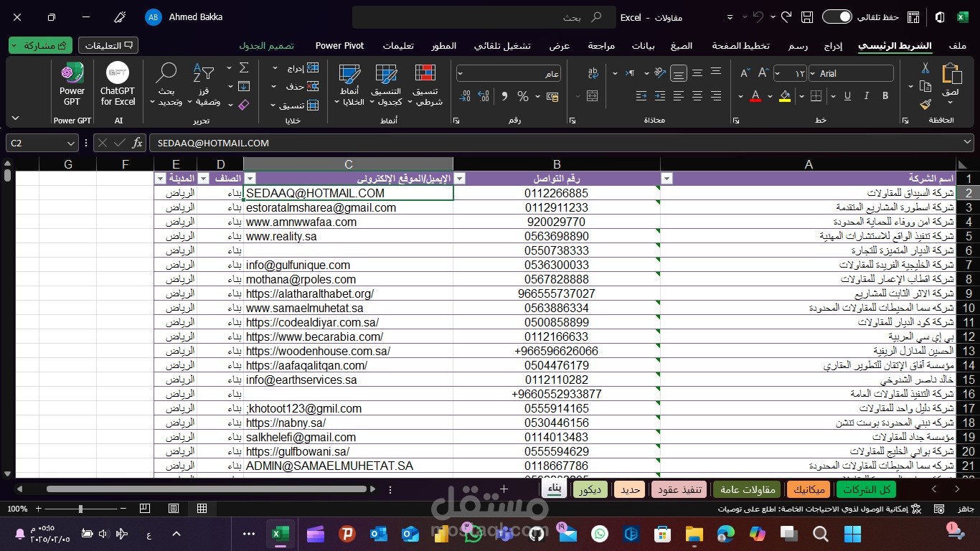Image resolution: width=980 pixels, height=551 pixels.
Task: Click the Wrap Text icon
Action: pyautogui.click(x=593, y=73)
